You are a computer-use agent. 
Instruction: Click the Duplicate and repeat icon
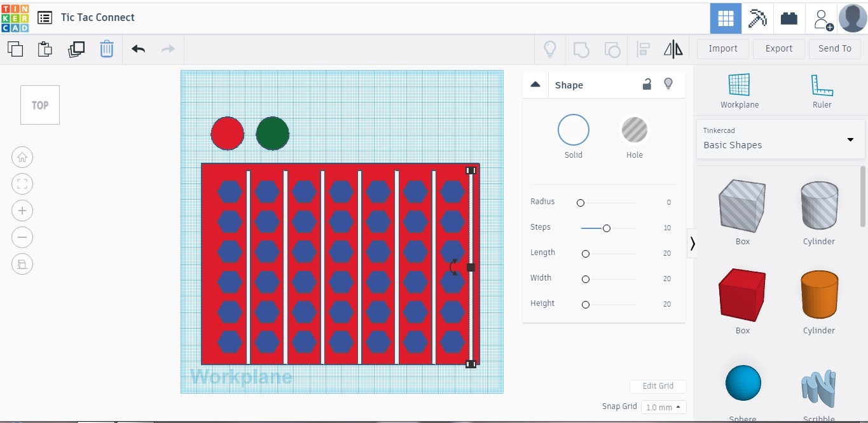76,49
